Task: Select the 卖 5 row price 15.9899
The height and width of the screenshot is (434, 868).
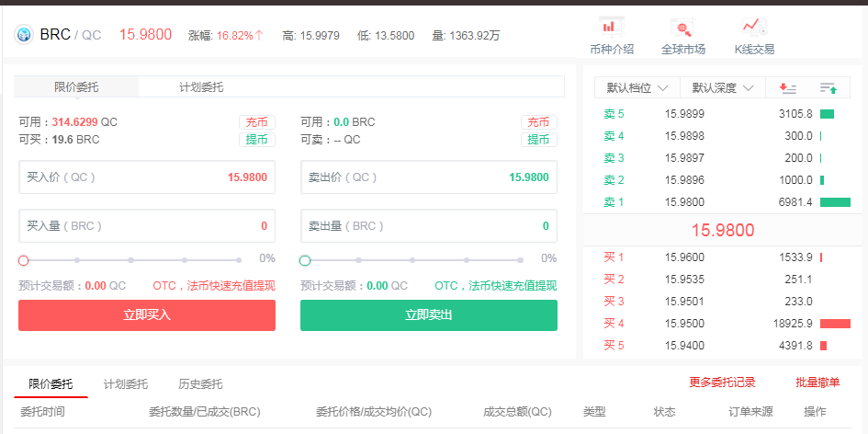Action: (x=685, y=114)
